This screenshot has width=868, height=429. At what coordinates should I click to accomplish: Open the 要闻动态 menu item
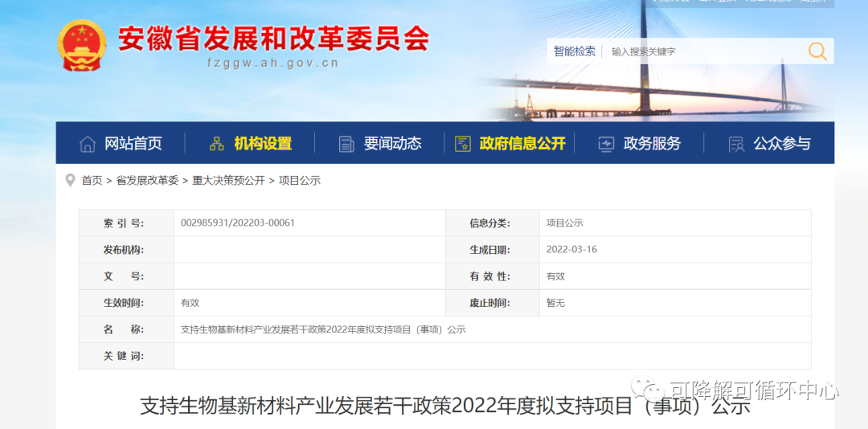[x=392, y=144]
